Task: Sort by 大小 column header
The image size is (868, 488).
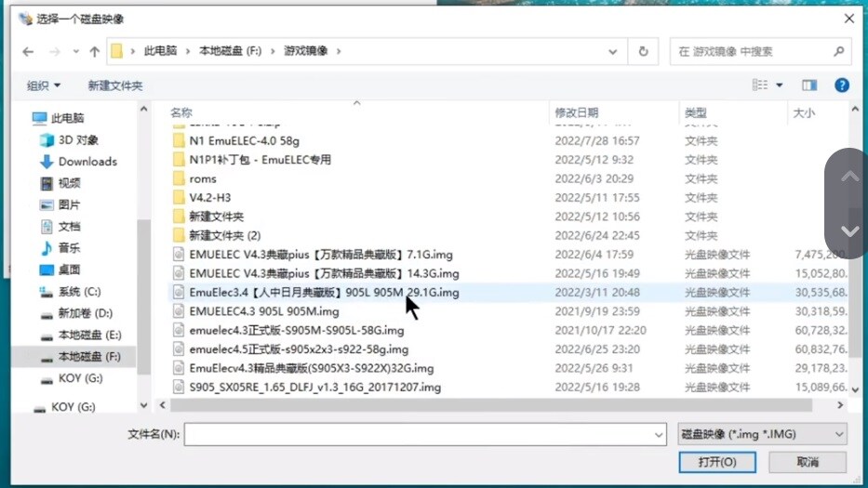Action: tap(803, 112)
